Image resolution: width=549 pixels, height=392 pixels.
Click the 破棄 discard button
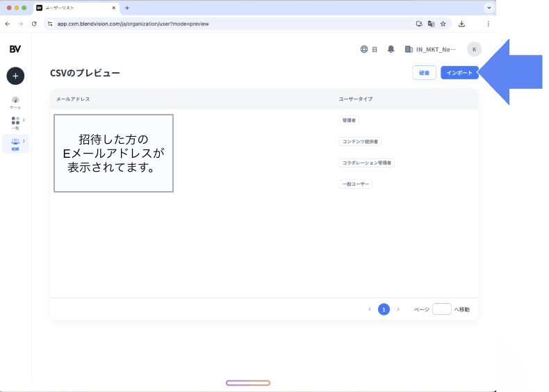point(424,72)
